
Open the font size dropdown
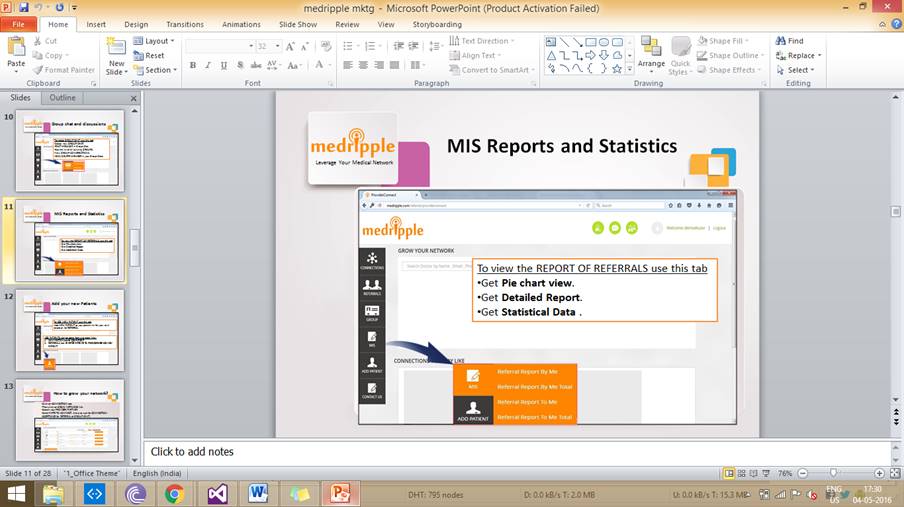click(276, 46)
